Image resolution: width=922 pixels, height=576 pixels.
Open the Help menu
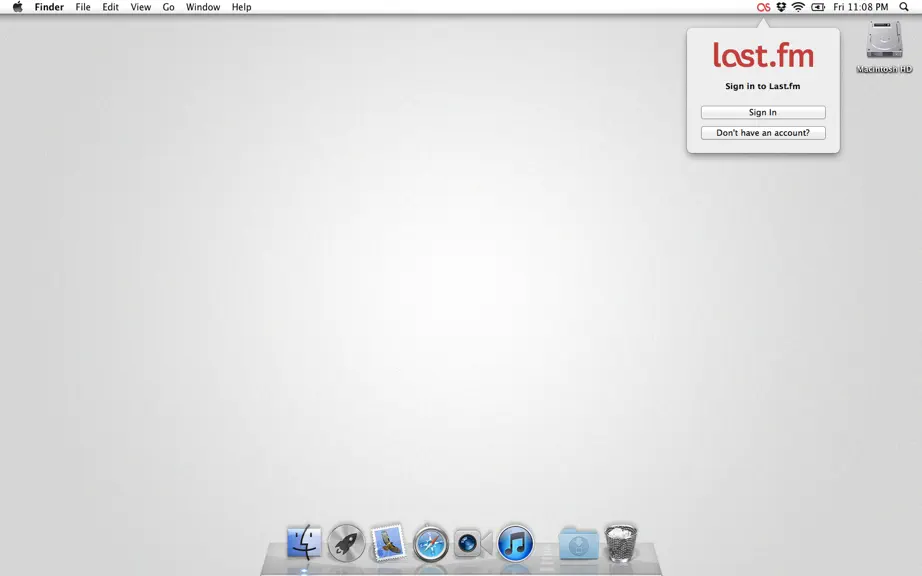tap(241, 7)
